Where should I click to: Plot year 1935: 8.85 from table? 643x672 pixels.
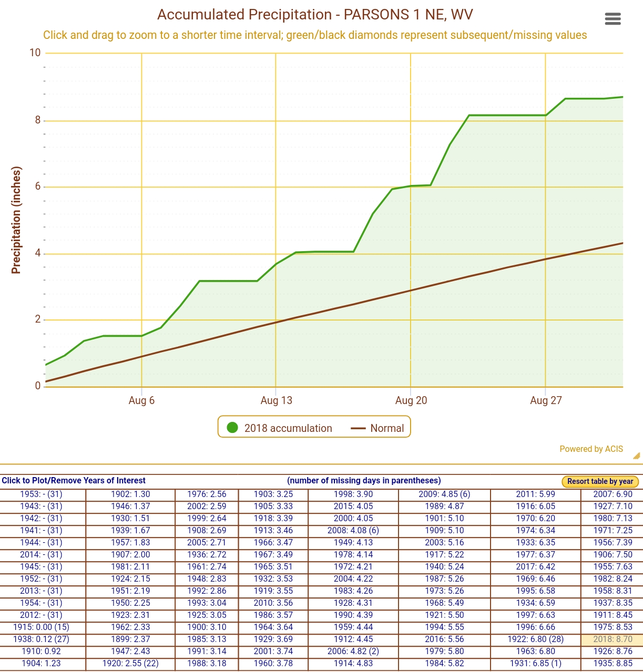pos(613,664)
